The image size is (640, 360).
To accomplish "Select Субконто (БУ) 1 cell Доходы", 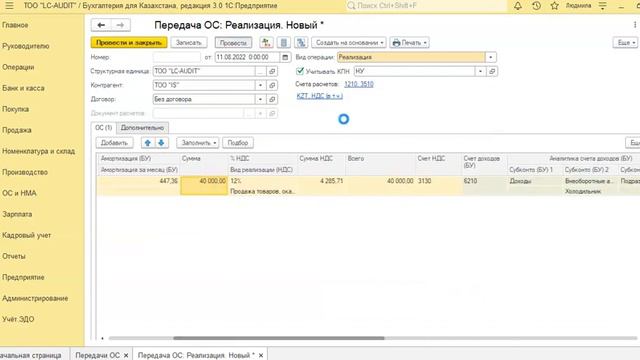I will pyautogui.click(x=535, y=181).
